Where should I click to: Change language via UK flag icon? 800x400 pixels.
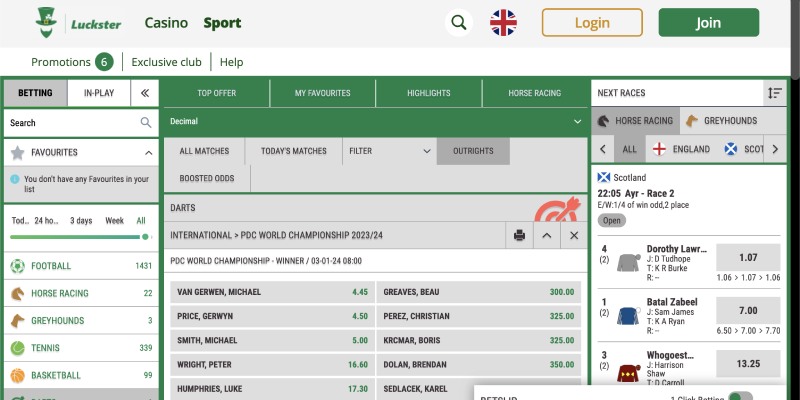tap(503, 22)
